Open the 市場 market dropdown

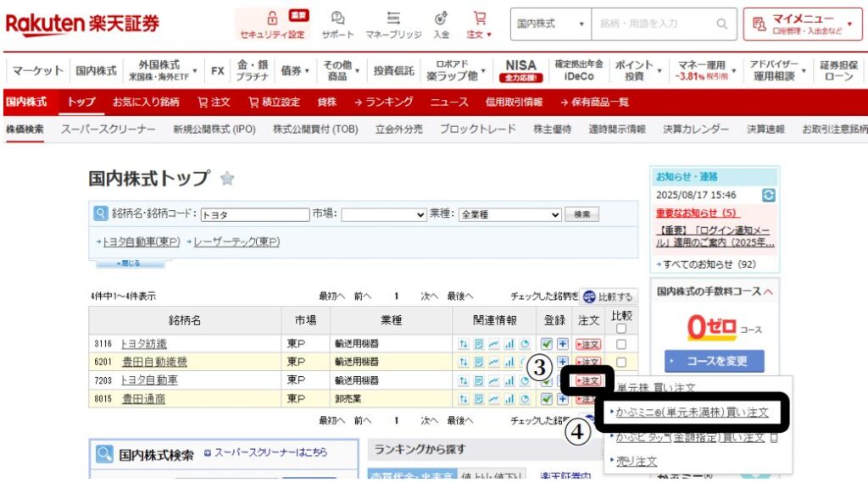(383, 214)
